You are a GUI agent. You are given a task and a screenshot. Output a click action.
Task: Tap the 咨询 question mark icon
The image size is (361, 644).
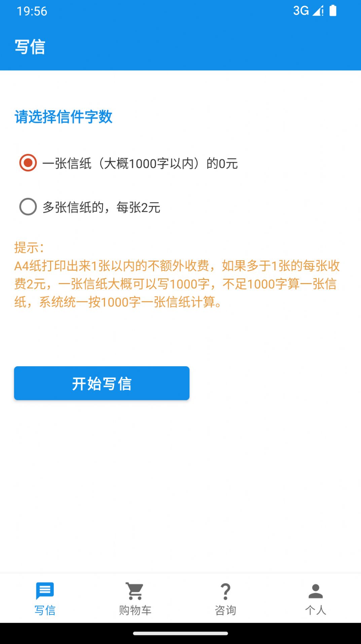225,591
